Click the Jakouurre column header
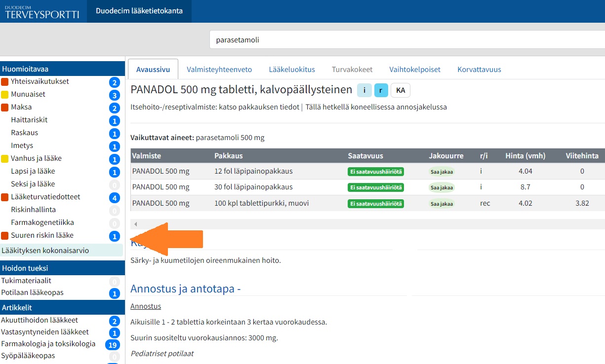Image resolution: width=605 pixels, height=364 pixels. 446,156
